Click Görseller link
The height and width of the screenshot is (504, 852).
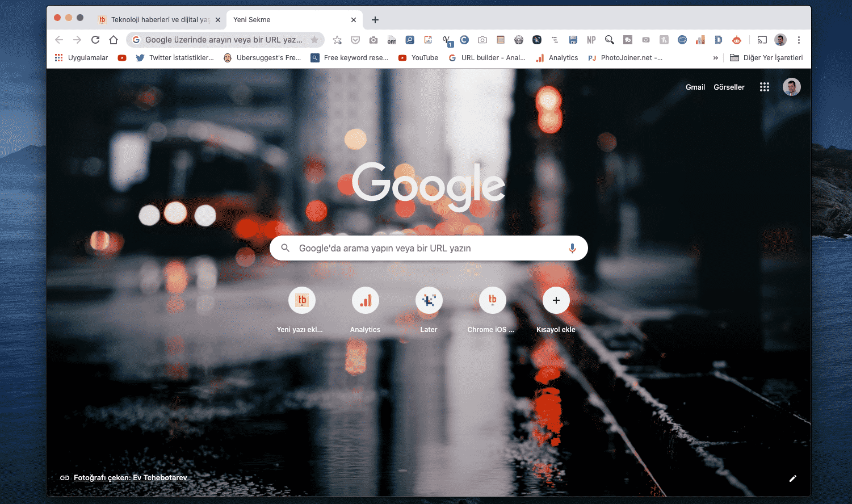pyautogui.click(x=729, y=87)
